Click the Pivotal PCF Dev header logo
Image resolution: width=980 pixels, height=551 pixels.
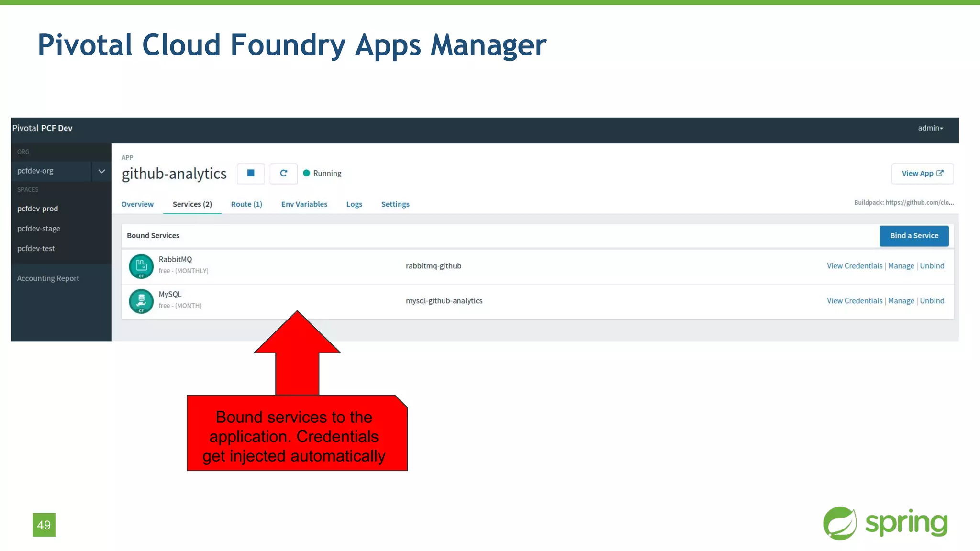point(43,128)
